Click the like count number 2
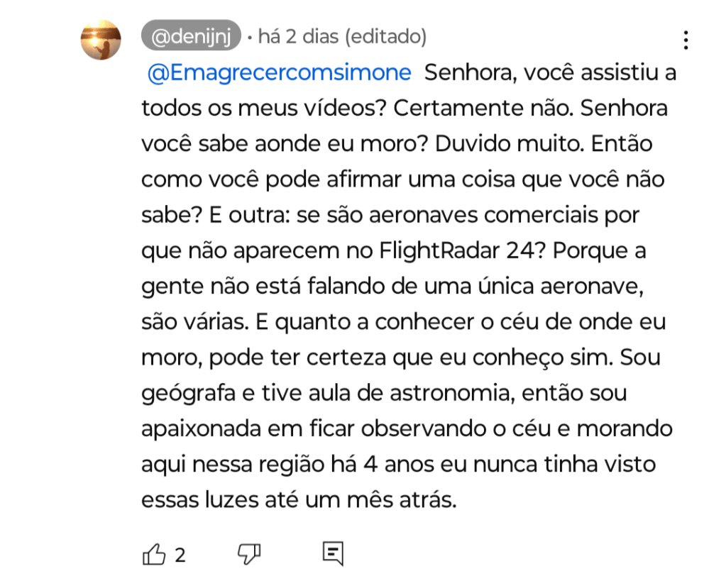 pyautogui.click(x=180, y=555)
